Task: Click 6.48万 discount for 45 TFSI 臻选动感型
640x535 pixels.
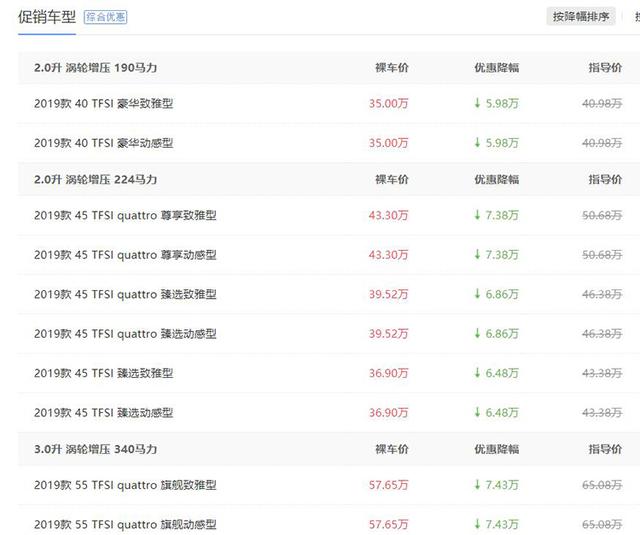Action: click(x=496, y=413)
